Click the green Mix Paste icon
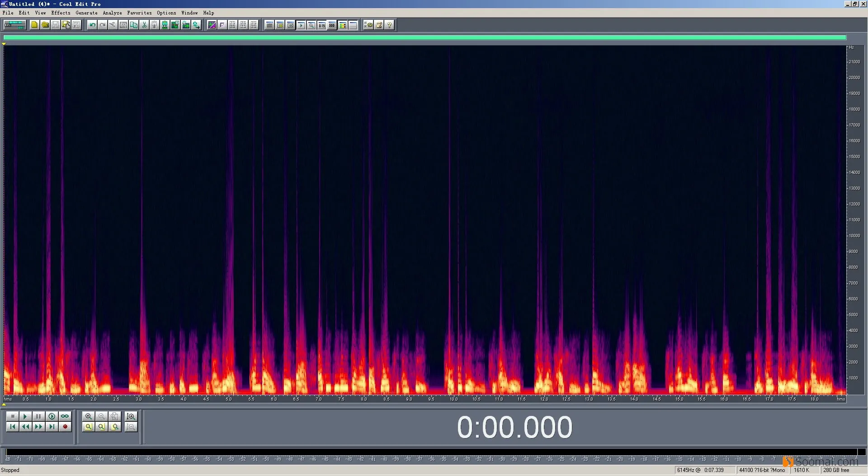 click(175, 25)
